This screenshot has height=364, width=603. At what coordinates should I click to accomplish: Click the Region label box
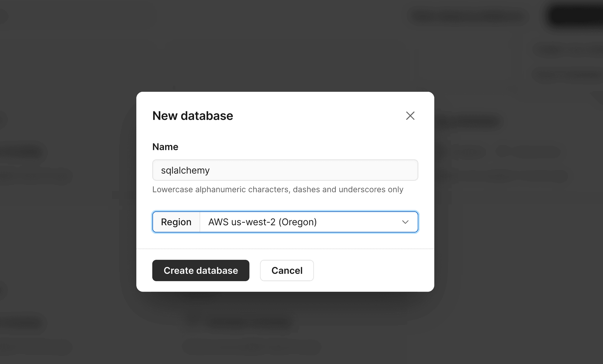(176, 222)
